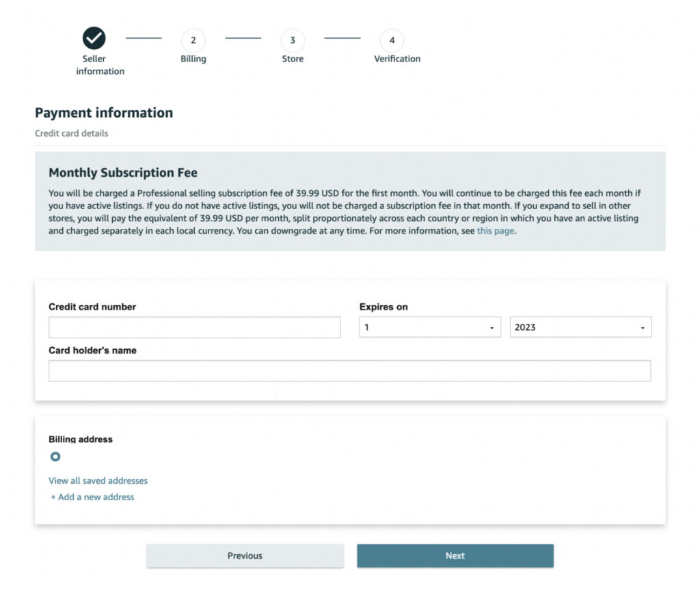
Task: Click the step 2 circle icon
Action: pyautogui.click(x=193, y=40)
